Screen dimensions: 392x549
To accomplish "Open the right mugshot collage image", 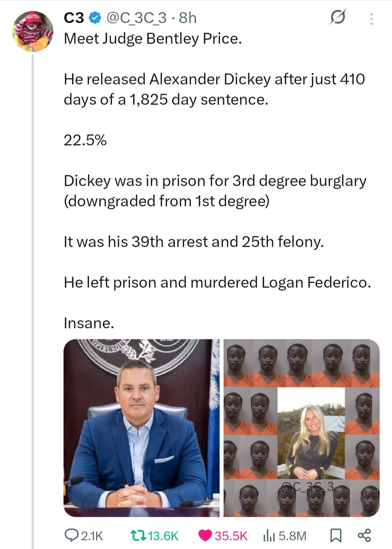I will pos(301,427).
